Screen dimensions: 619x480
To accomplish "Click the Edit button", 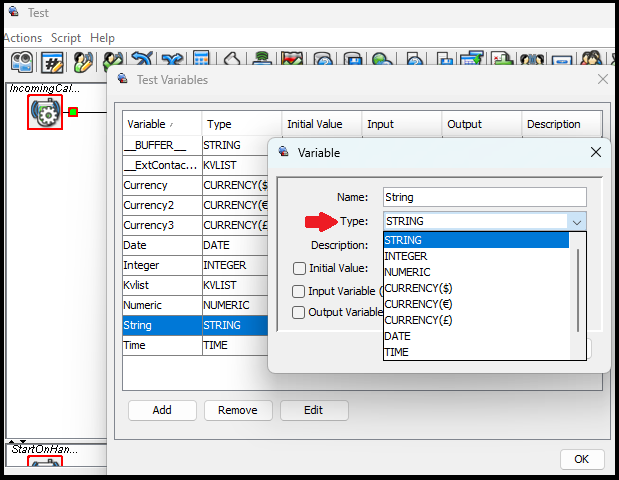I will click(314, 411).
